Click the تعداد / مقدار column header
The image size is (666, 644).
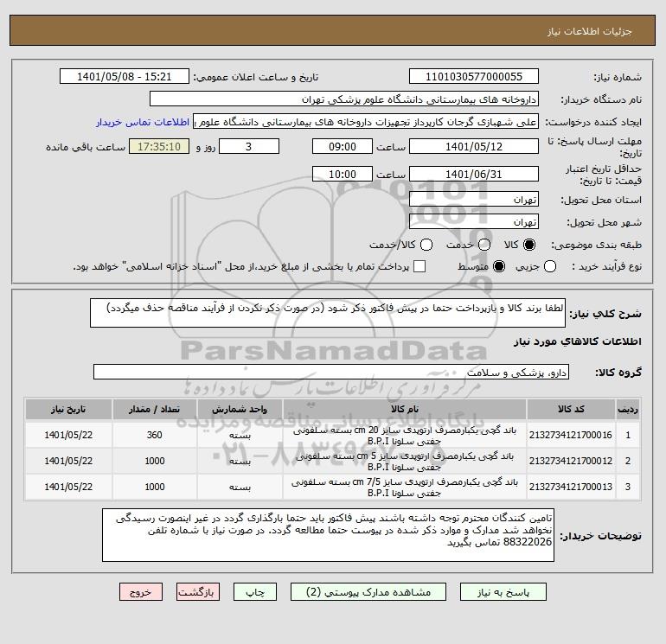[154, 409]
